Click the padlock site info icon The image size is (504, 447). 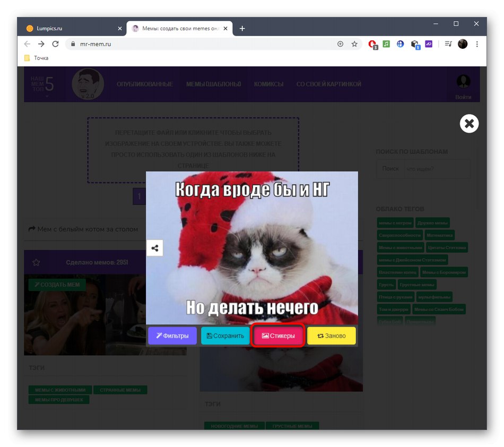pyautogui.click(x=73, y=44)
